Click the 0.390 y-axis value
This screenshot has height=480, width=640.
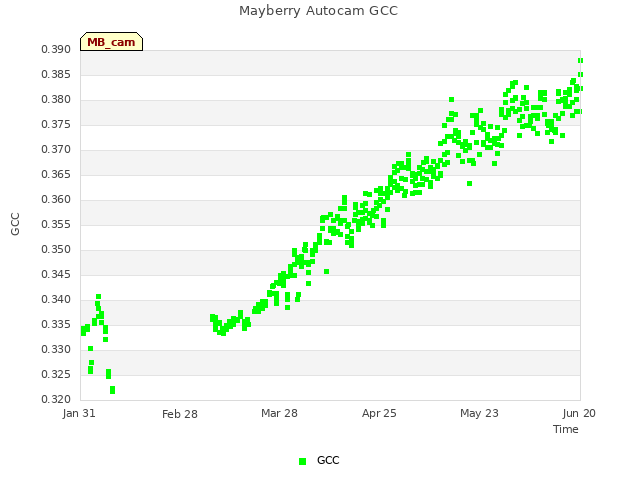[x=56, y=49]
